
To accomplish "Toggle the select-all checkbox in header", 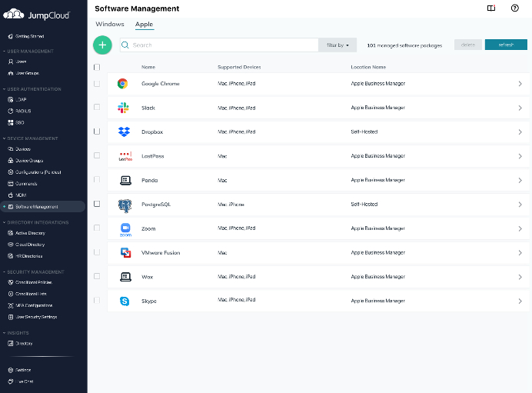I will (97, 67).
